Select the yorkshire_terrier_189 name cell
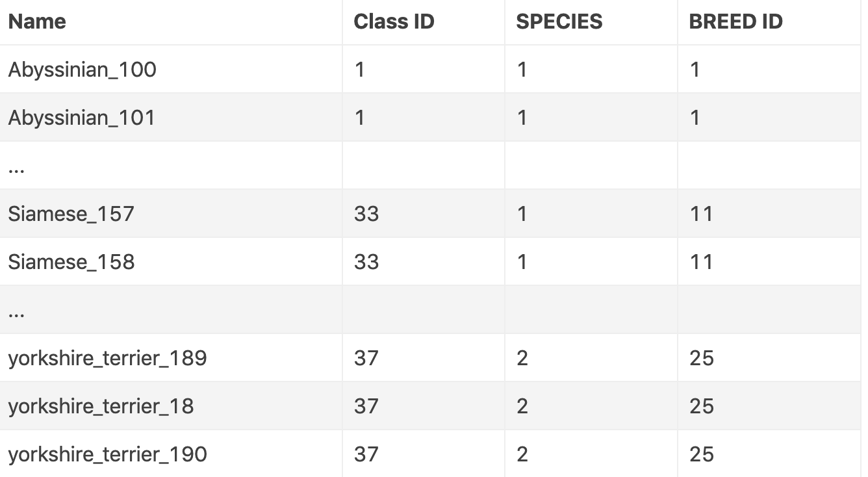 coord(107,358)
